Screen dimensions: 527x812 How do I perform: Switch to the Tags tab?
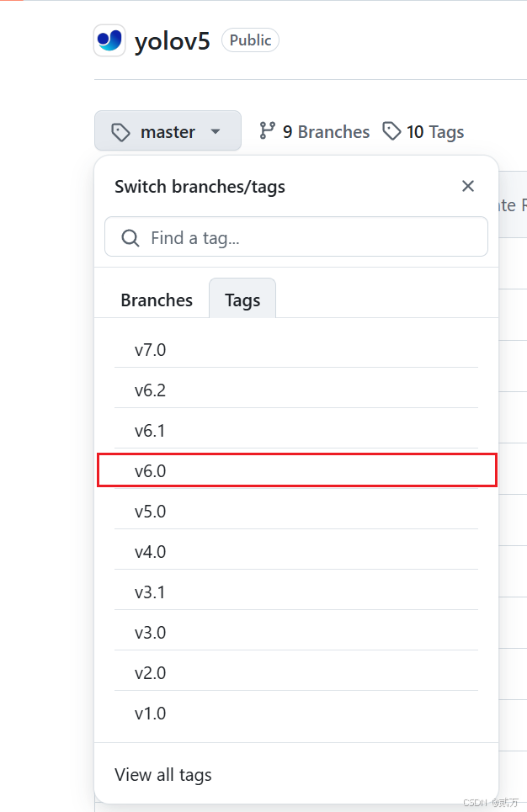(x=242, y=300)
